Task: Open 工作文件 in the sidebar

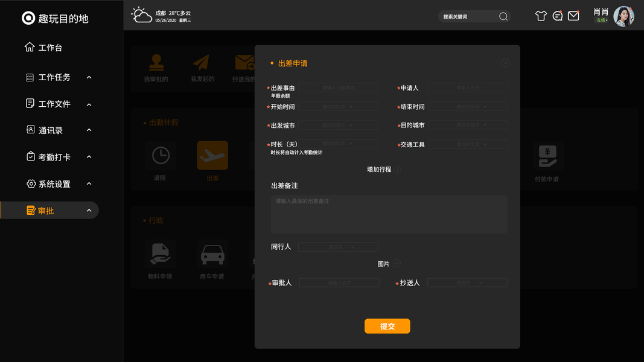Action: [x=48, y=104]
